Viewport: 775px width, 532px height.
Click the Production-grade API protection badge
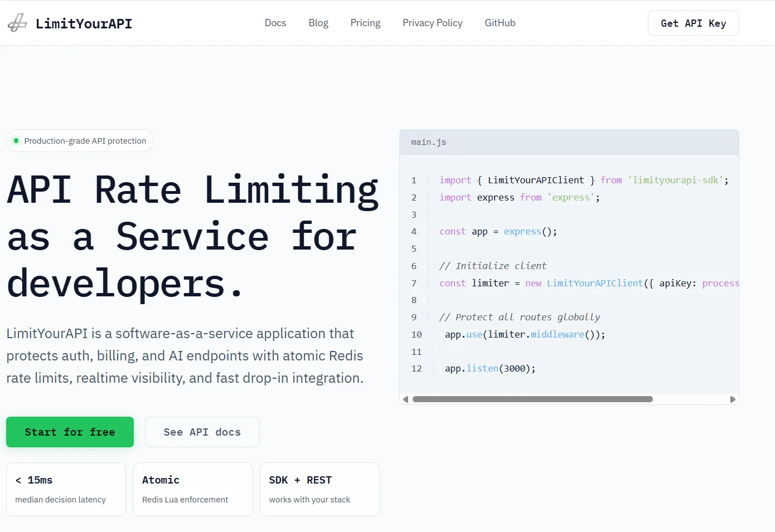pyautogui.click(x=80, y=141)
